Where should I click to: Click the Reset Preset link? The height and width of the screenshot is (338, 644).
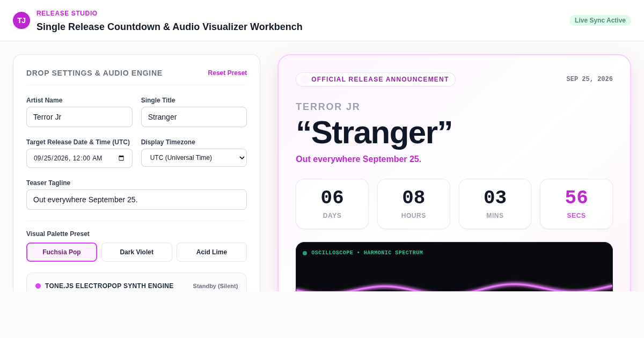coord(228,73)
